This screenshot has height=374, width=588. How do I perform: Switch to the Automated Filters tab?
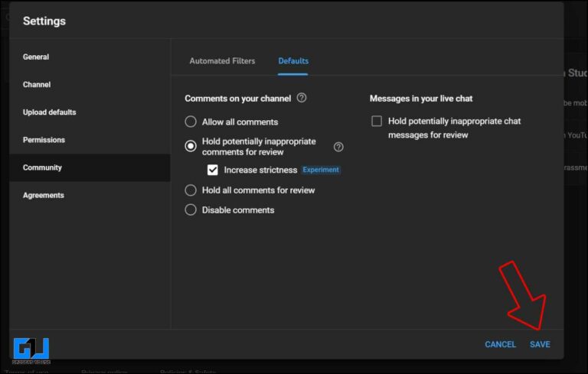coord(222,60)
